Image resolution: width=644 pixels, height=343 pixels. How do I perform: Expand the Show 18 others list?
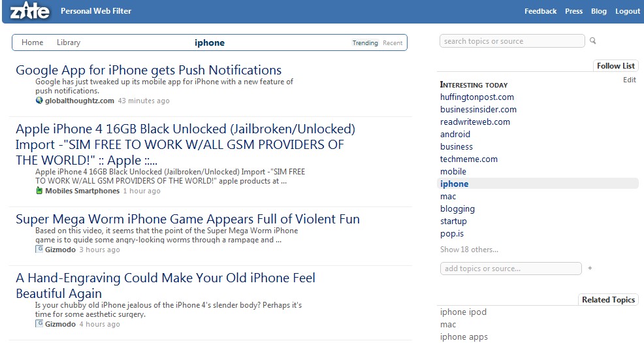coord(469,250)
